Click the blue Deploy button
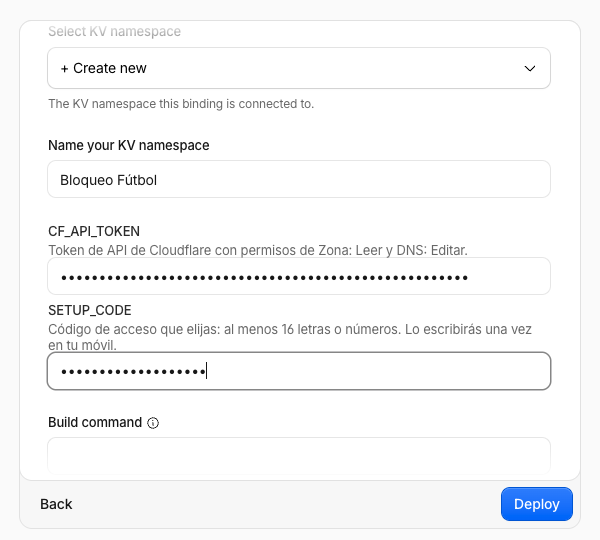The height and width of the screenshot is (540, 600). 536,504
